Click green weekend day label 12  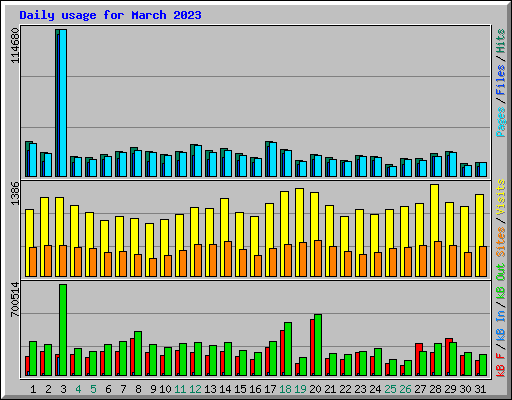point(195,389)
